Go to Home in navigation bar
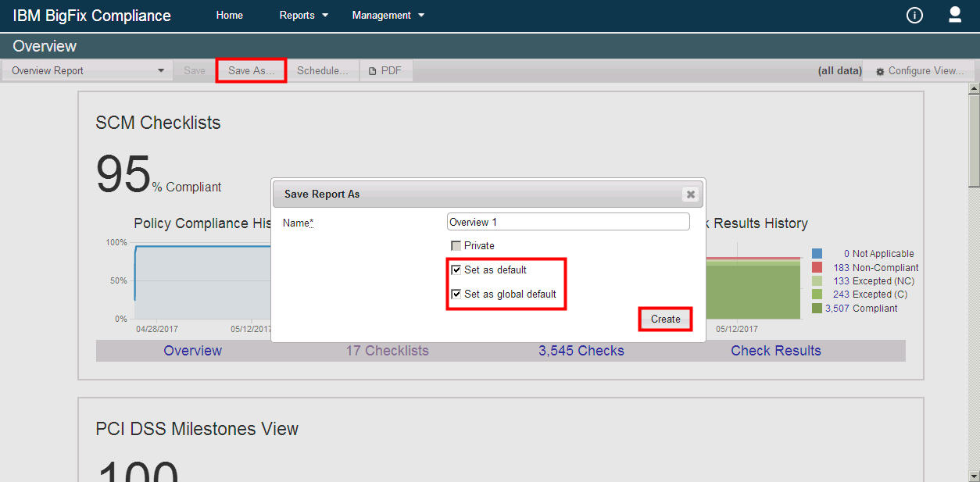 click(x=230, y=15)
